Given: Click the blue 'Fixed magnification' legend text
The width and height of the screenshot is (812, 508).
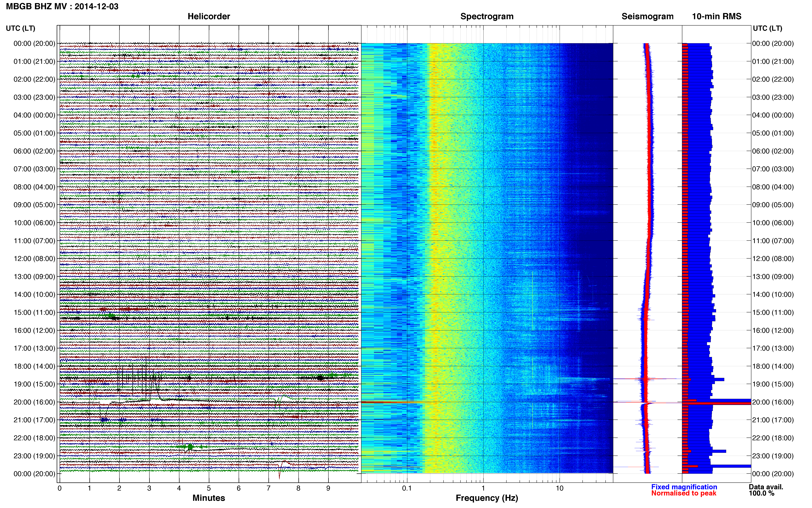Looking at the screenshot, I should click(x=684, y=487).
